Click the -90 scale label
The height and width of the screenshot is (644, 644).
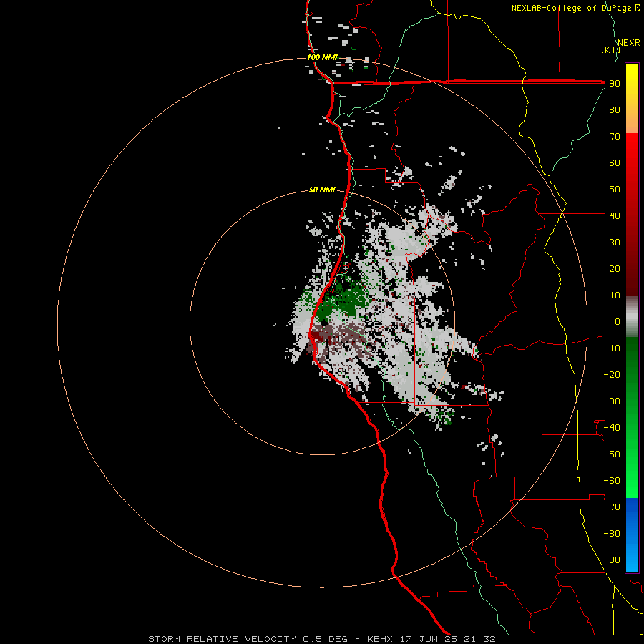612,560
